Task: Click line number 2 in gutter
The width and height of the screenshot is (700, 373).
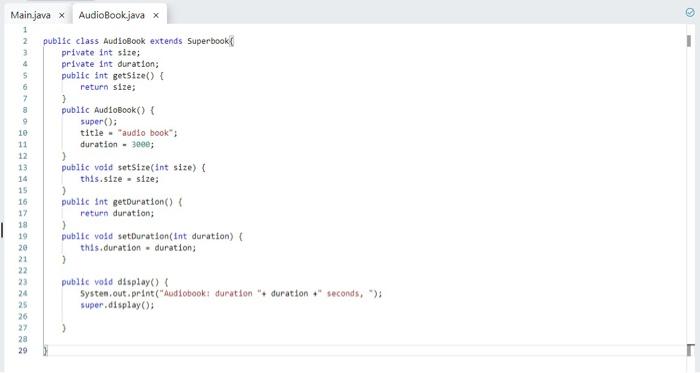Action: 25,41
